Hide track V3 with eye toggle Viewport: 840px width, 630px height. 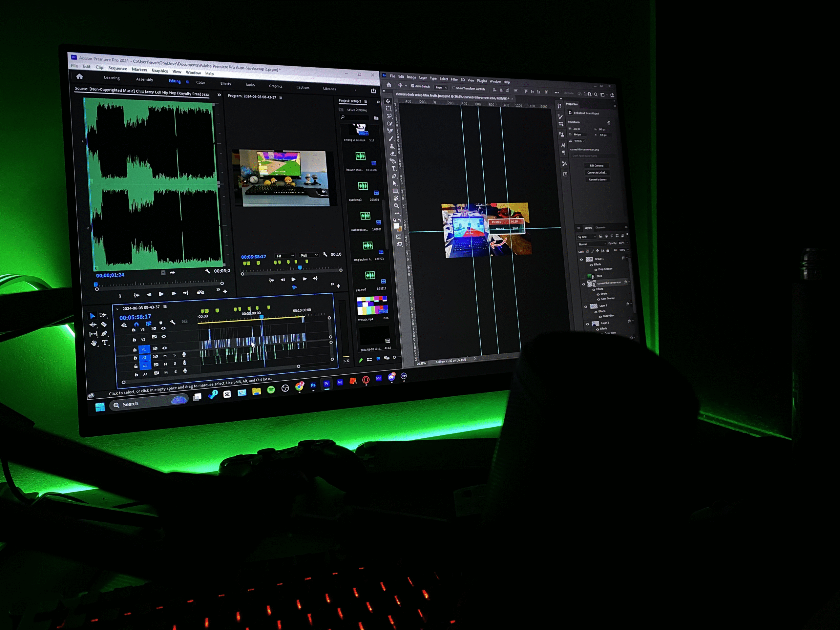coord(163,328)
